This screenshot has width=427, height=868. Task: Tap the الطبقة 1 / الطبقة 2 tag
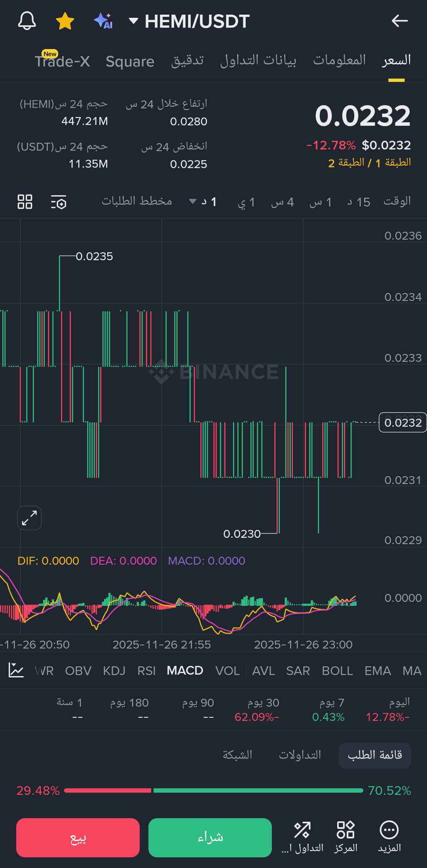(x=369, y=163)
